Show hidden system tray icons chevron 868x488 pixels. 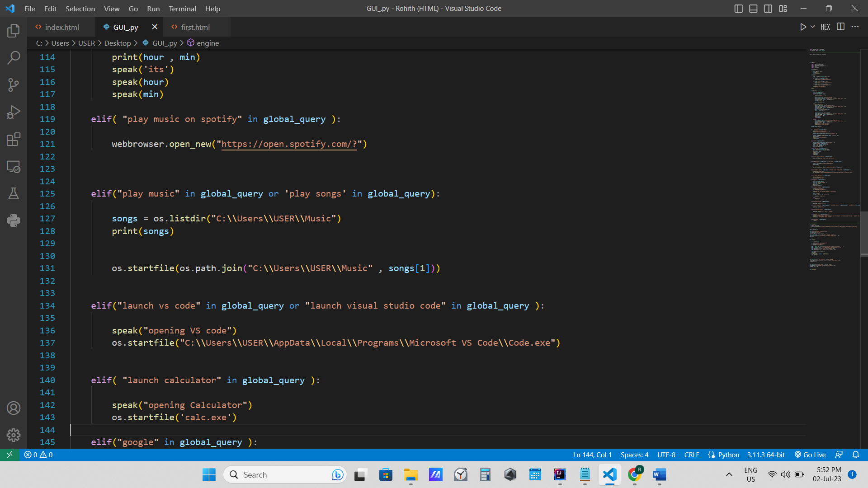[x=729, y=474]
